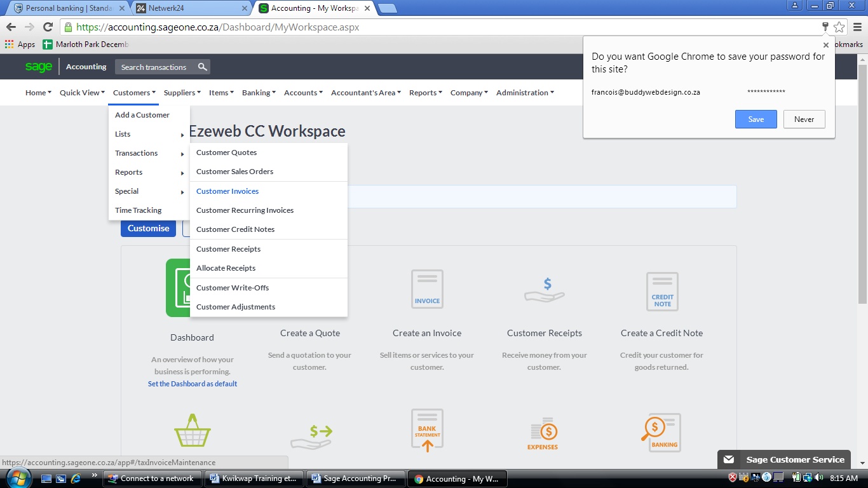Expand the Special submenu
Image resolution: width=868 pixels, height=488 pixels.
[149, 191]
